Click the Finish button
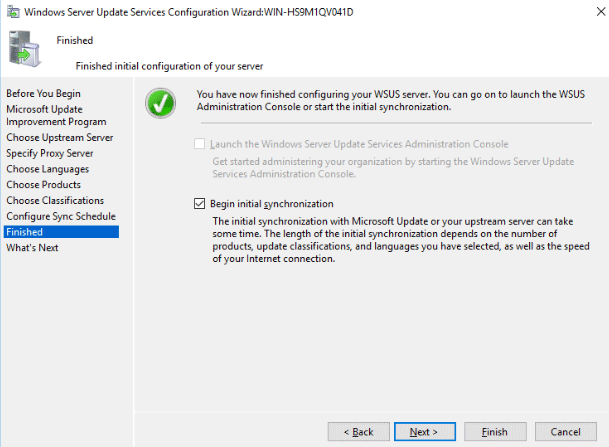 click(x=495, y=432)
